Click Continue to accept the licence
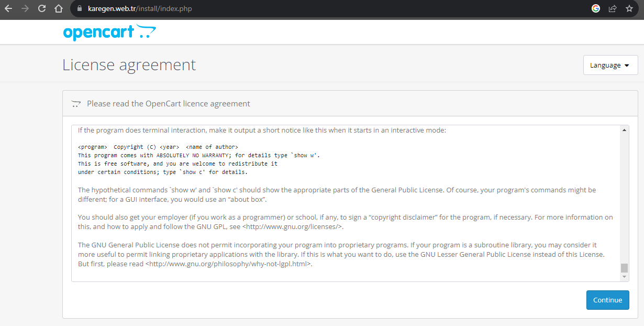The height and width of the screenshot is (326, 644). 607,300
